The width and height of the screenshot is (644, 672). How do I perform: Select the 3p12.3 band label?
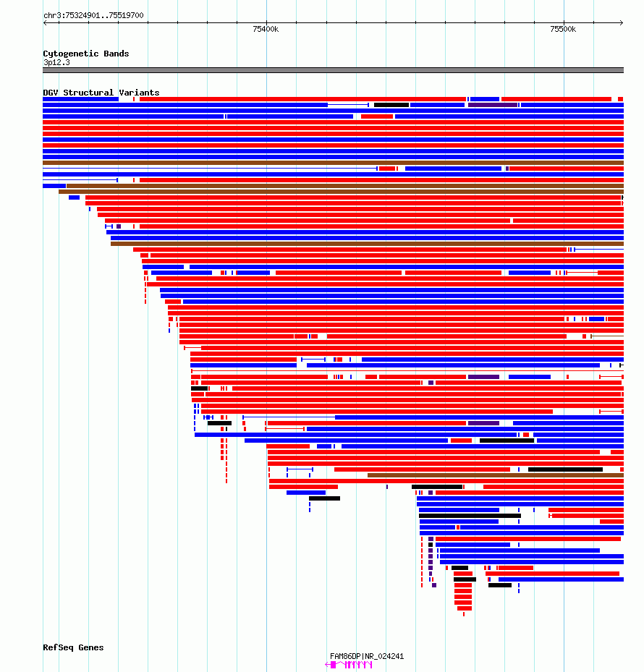click(56, 63)
